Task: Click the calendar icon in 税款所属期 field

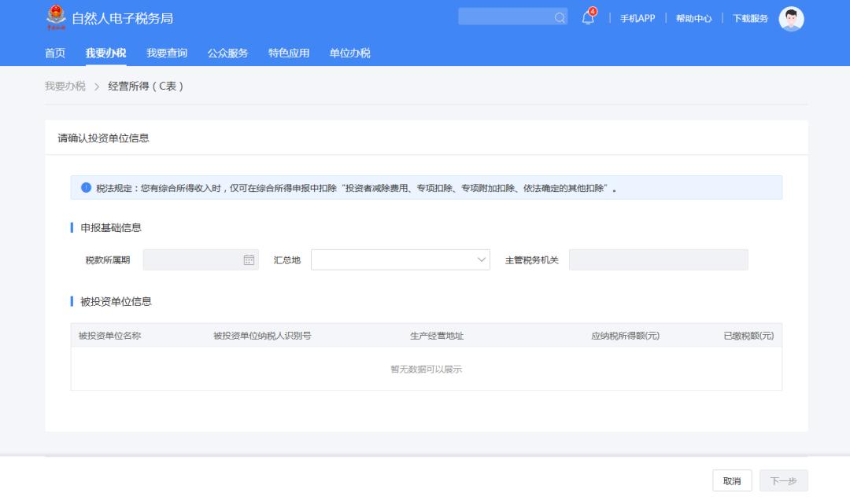Action: pos(247,259)
